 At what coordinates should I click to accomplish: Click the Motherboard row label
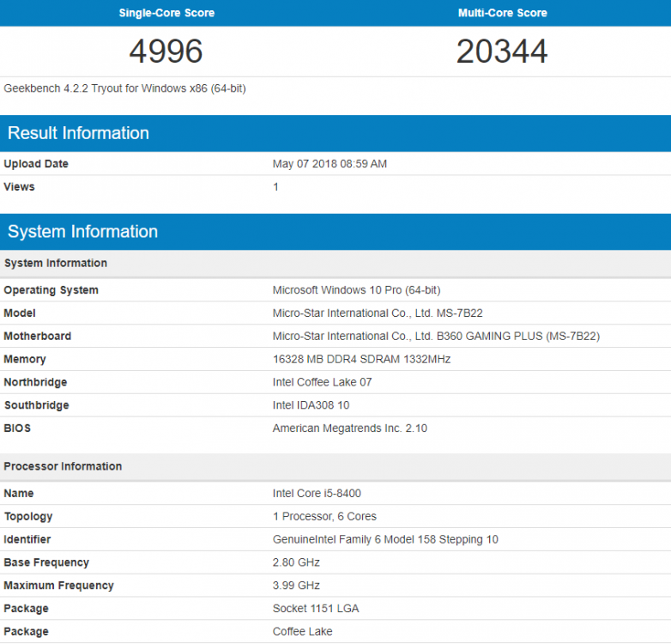[x=38, y=336]
